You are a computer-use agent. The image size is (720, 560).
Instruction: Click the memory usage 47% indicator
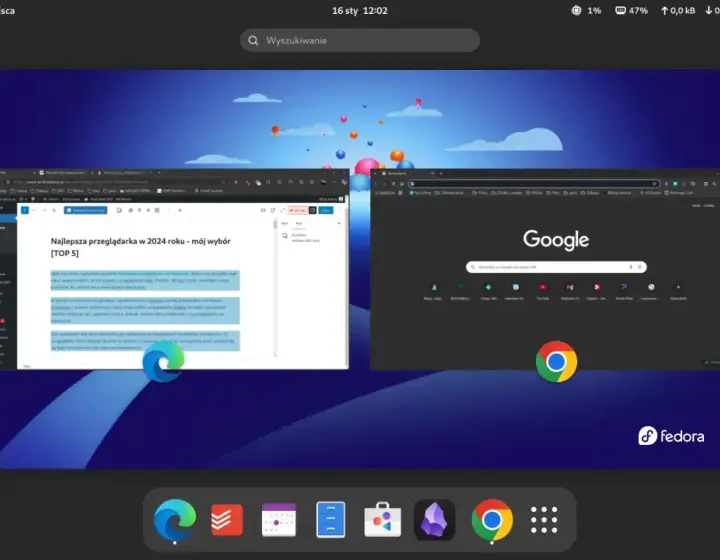(x=631, y=11)
